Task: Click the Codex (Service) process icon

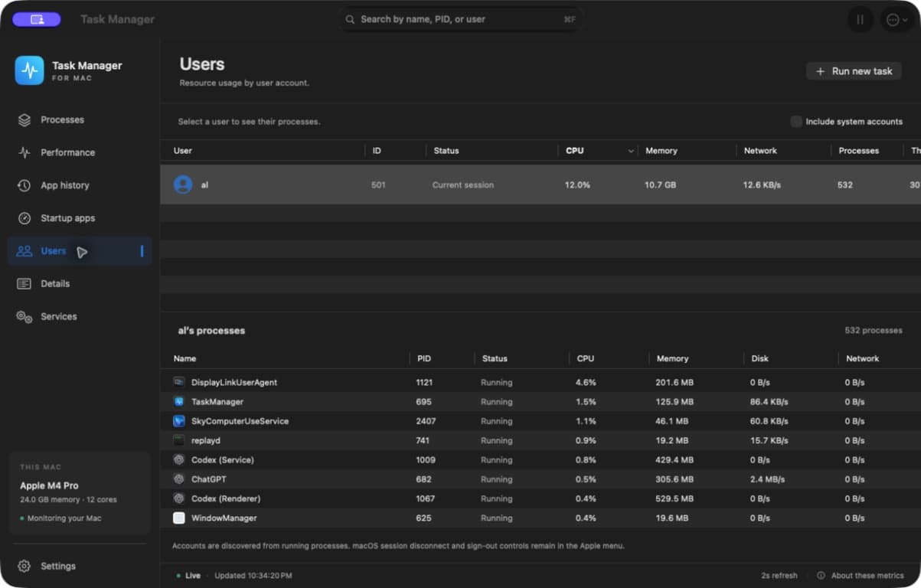Action: pos(179,460)
